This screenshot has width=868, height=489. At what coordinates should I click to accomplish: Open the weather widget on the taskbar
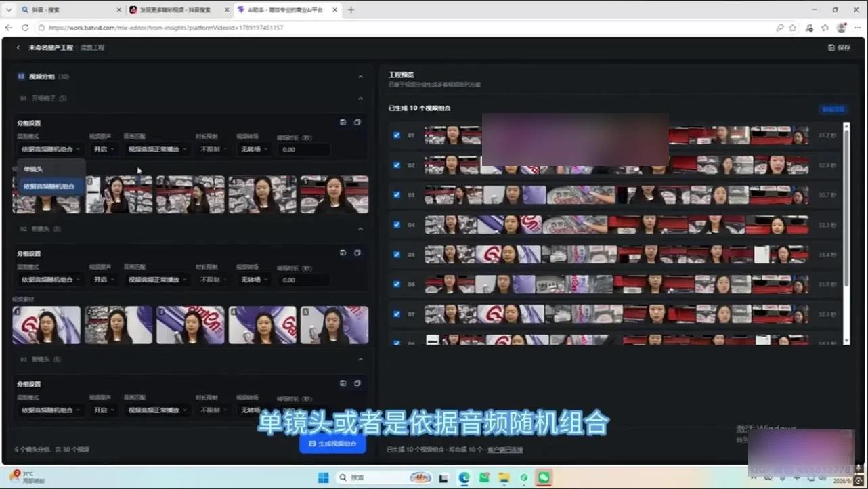click(x=27, y=477)
